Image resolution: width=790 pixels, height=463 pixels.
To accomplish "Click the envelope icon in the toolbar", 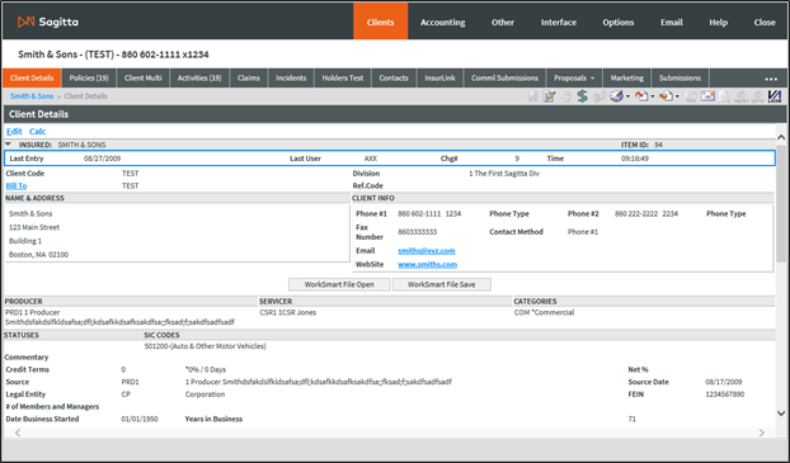I will 708,96.
